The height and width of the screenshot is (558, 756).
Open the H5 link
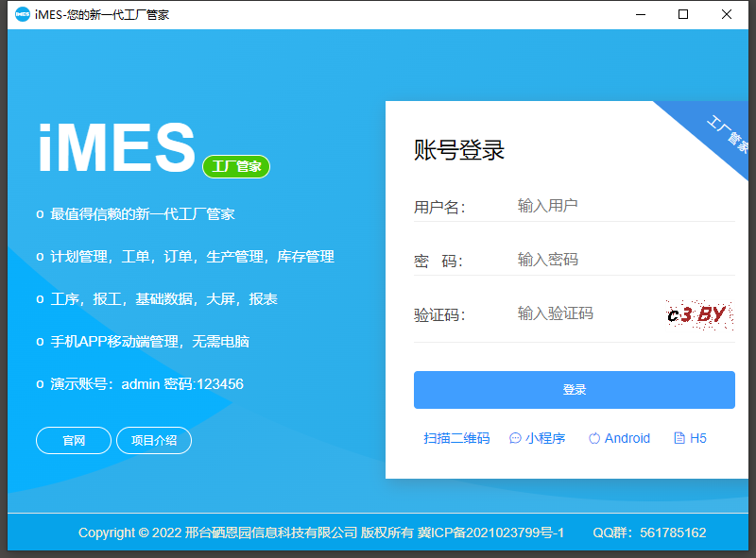pyautogui.click(x=690, y=438)
